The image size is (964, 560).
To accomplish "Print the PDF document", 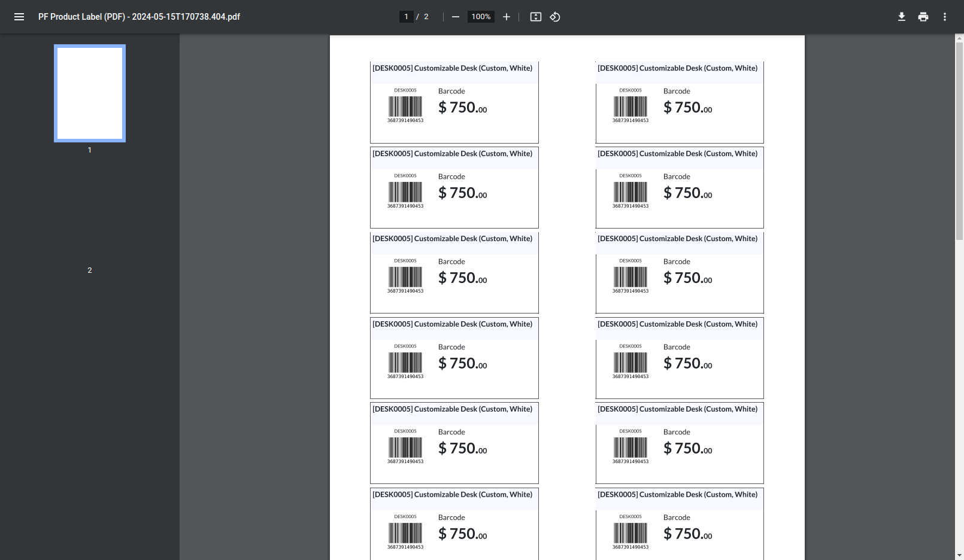I will point(923,17).
